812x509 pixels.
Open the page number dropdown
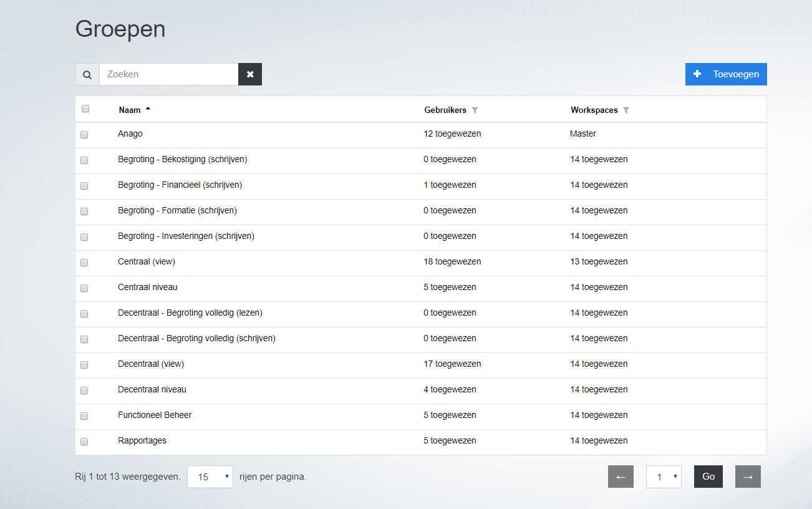coord(664,477)
